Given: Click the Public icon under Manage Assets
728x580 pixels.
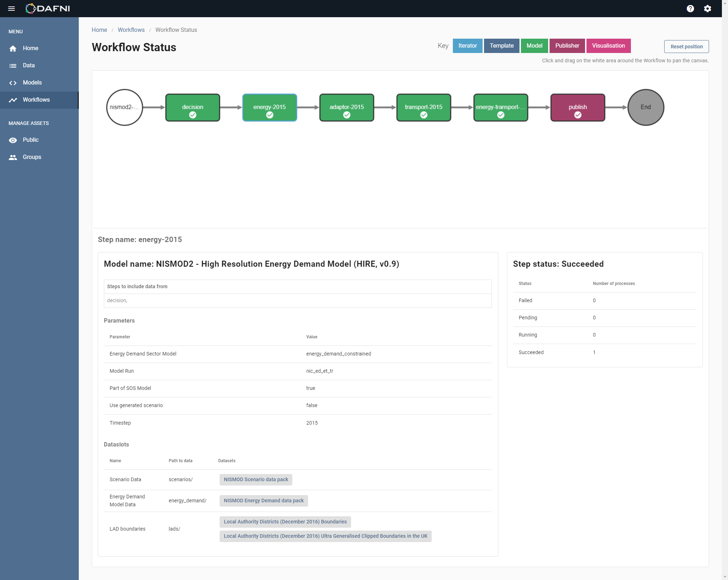Looking at the screenshot, I should 13,140.
